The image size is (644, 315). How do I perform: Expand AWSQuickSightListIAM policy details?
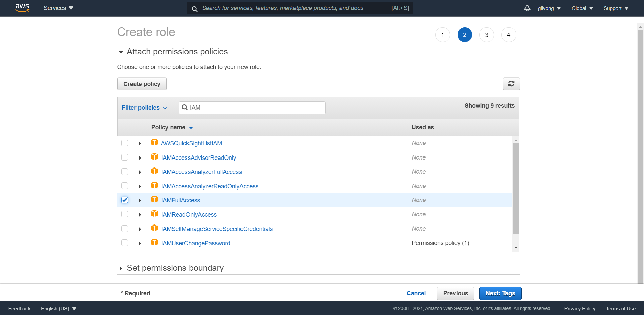coord(140,143)
